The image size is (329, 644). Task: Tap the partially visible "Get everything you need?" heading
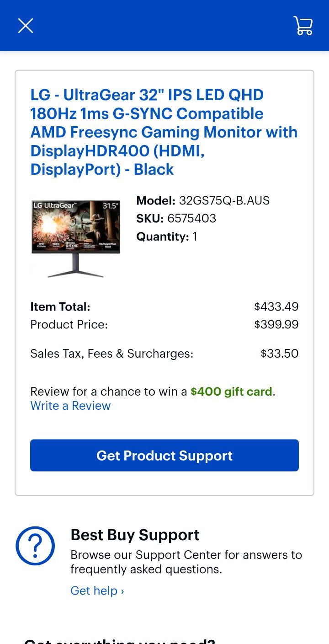(120, 640)
